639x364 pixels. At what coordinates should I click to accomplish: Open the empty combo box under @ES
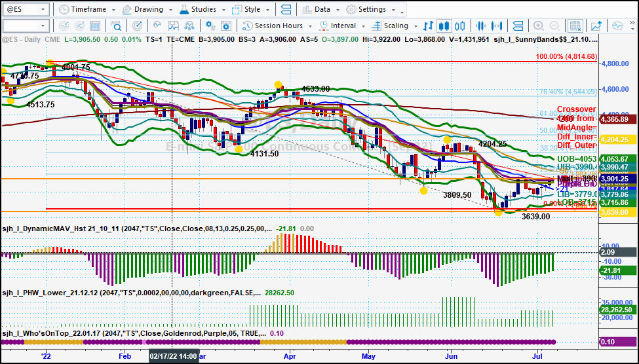click(26, 26)
